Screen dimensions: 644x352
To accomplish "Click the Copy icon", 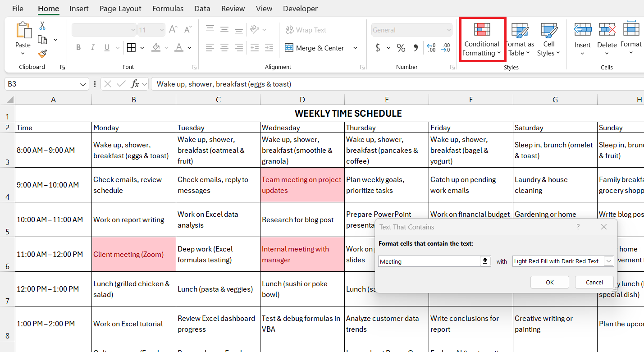I will point(42,40).
